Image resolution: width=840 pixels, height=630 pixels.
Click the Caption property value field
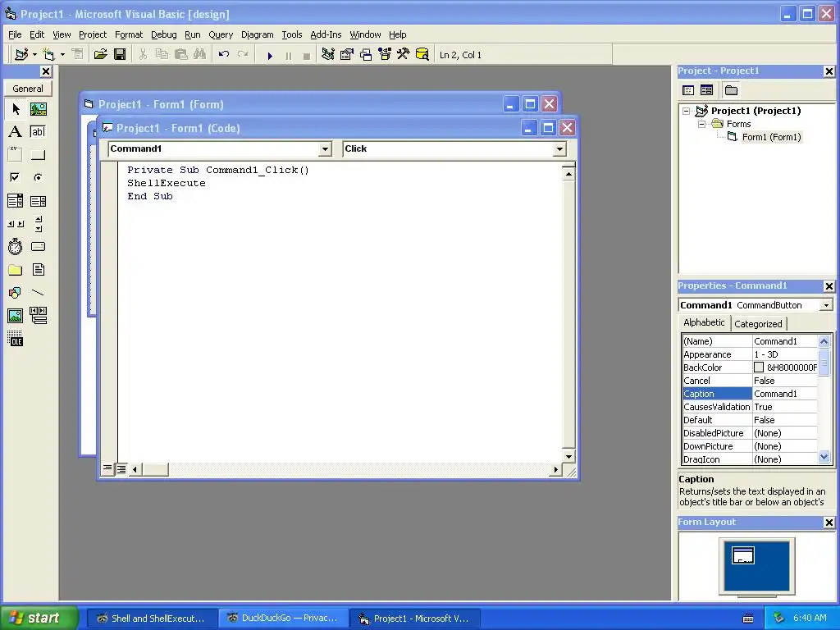coord(785,394)
